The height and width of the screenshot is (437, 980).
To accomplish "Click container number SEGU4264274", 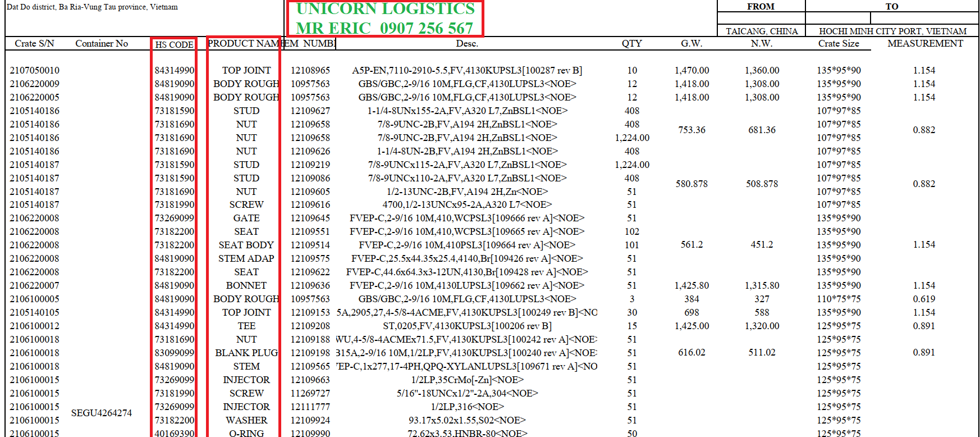I will click(102, 413).
